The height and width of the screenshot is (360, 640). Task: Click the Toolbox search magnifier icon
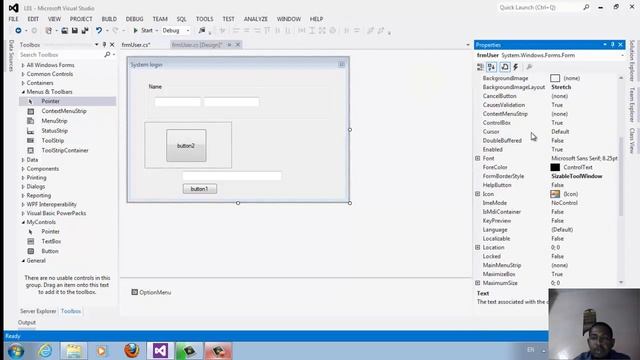click(107, 55)
